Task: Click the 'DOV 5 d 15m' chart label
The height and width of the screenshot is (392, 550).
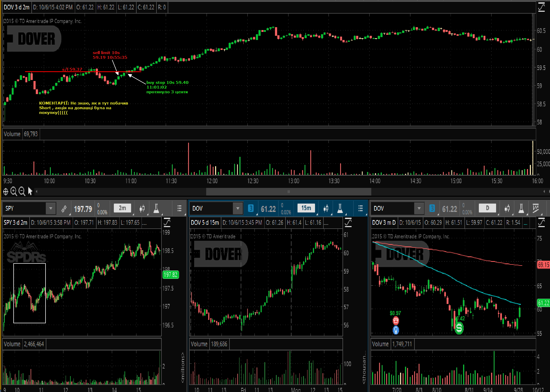Action: 205,223
